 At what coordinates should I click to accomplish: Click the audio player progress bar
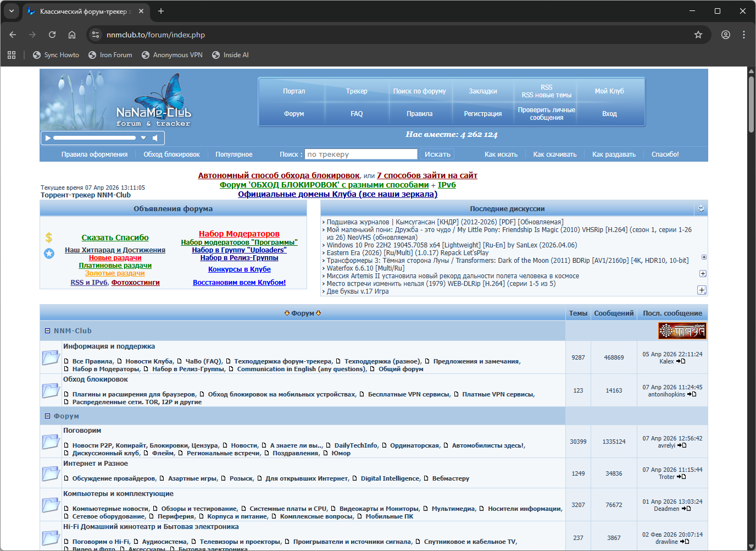[x=93, y=138]
